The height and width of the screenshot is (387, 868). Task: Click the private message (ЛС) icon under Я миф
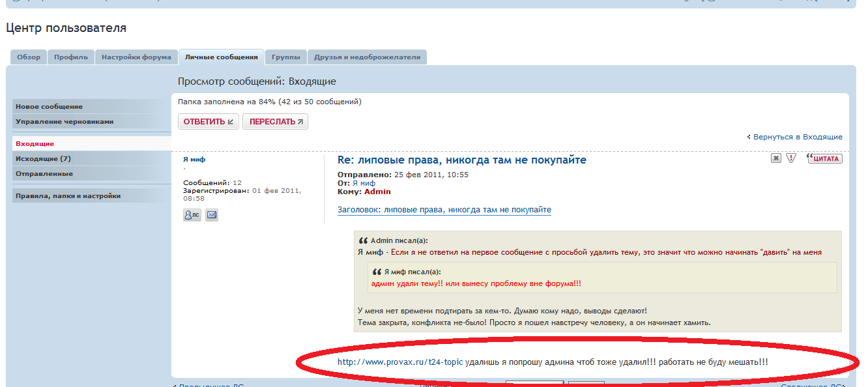[192, 215]
